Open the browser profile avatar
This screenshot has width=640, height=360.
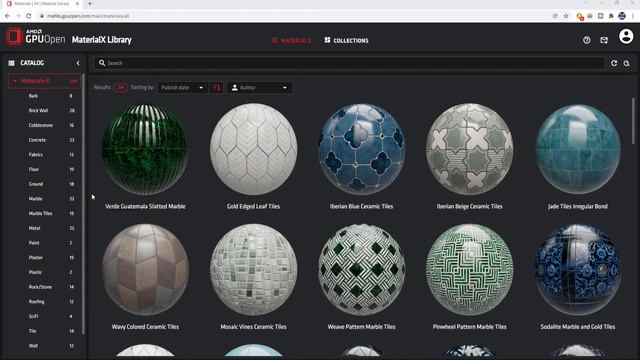tap(622, 16)
